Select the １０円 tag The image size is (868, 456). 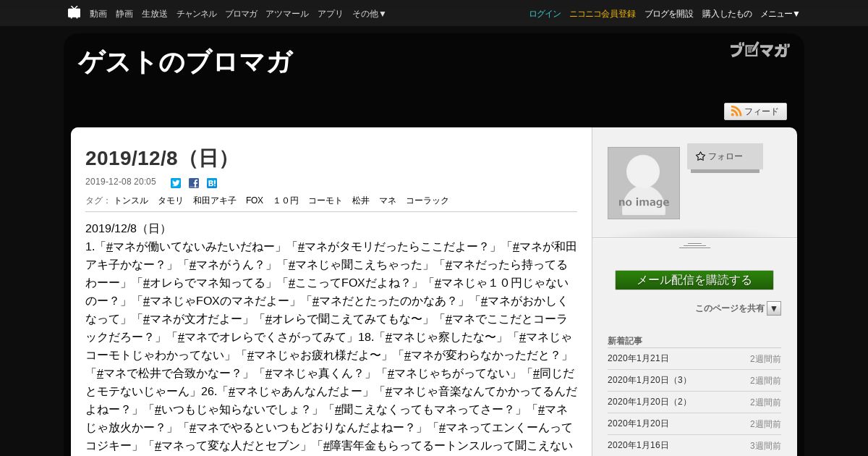(x=286, y=200)
